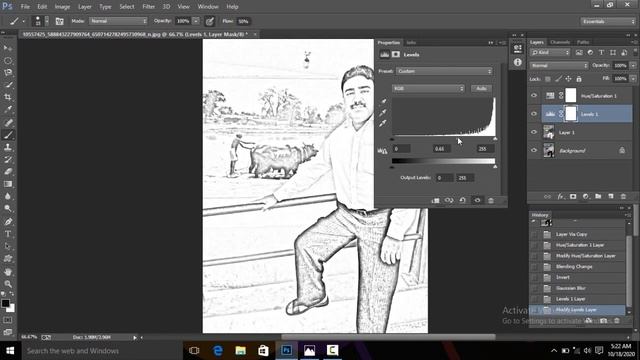Screen dimensions: 640x360
Task: Select the Eraser tool
Action: coord(8,171)
